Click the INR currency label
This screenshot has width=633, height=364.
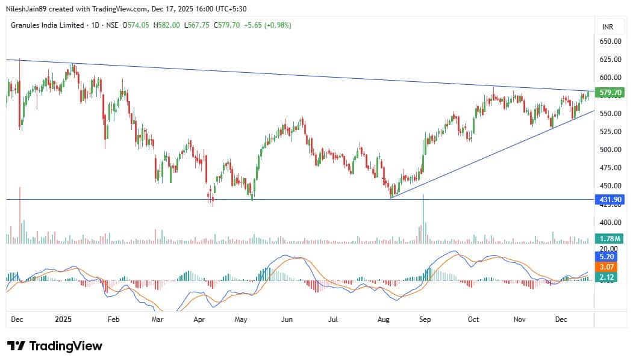point(607,26)
